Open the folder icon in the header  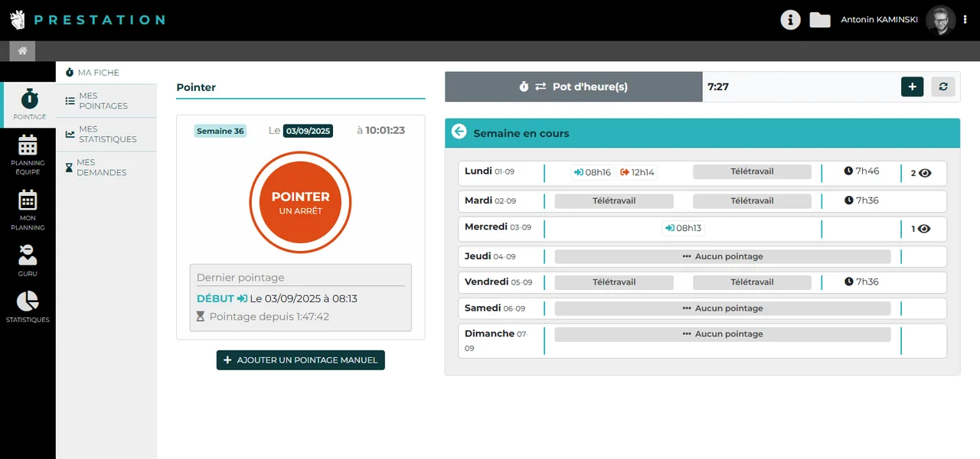click(x=820, y=20)
